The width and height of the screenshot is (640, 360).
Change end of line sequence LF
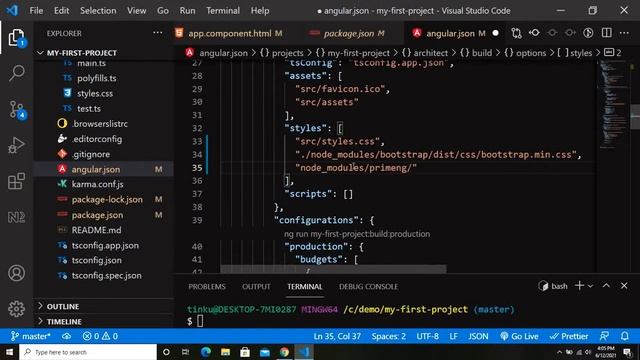[453, 336]
